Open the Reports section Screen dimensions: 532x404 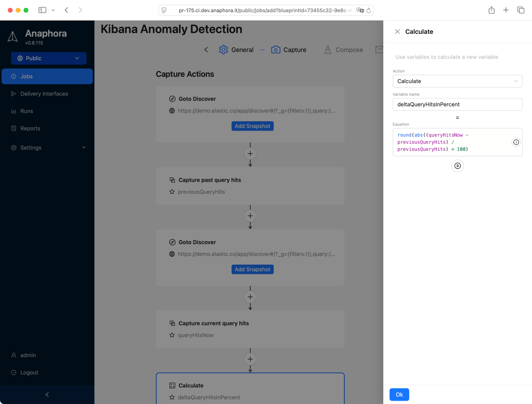click(30, 128)
